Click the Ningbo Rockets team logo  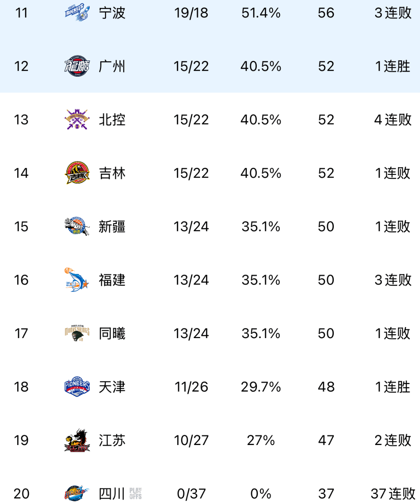[x=77, y=13]
